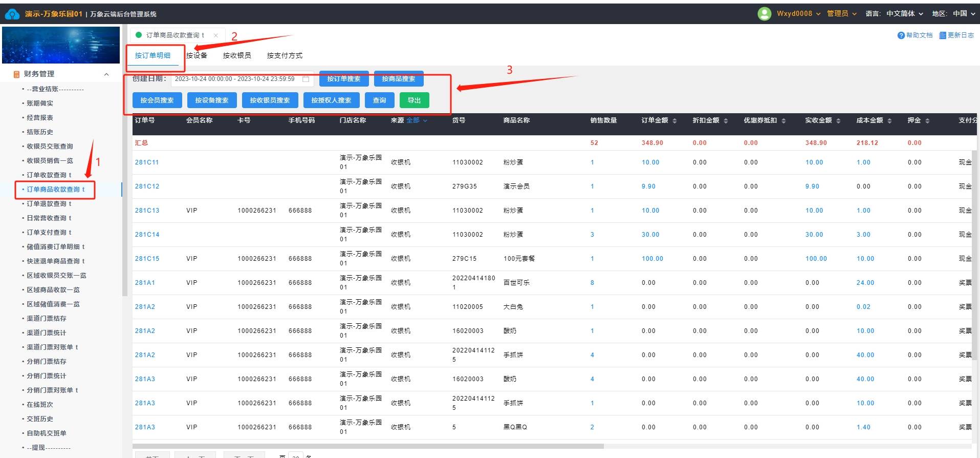Image resolution: width=980 pixels, height=458 pixels.
Task: Open order 281C15 link
Action: 147,259
